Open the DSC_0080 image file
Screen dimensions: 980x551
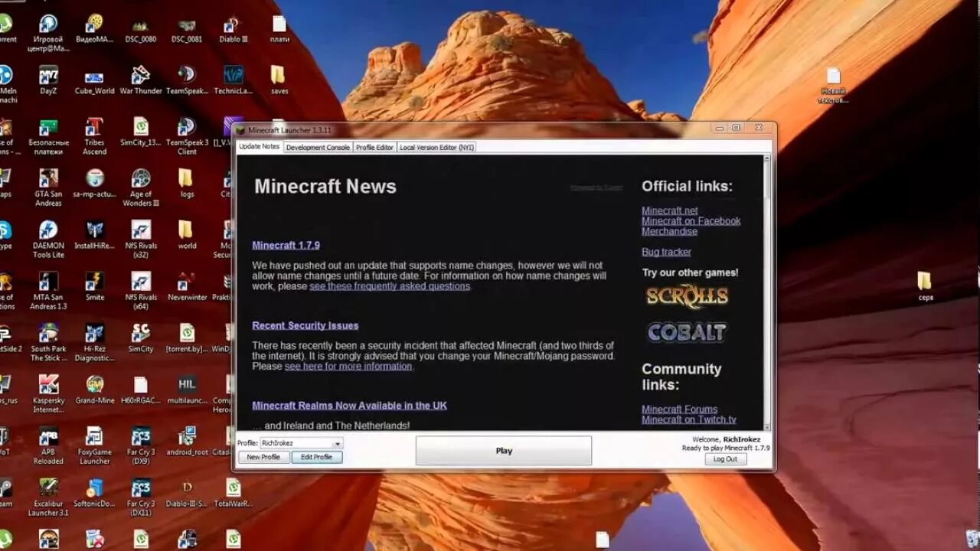pos(141,29)
